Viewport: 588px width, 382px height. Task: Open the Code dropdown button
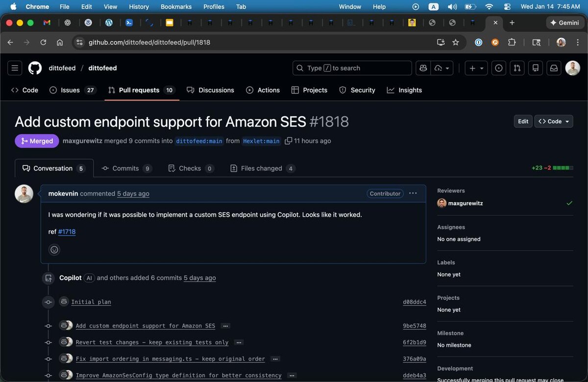click(x=554, y=121)
